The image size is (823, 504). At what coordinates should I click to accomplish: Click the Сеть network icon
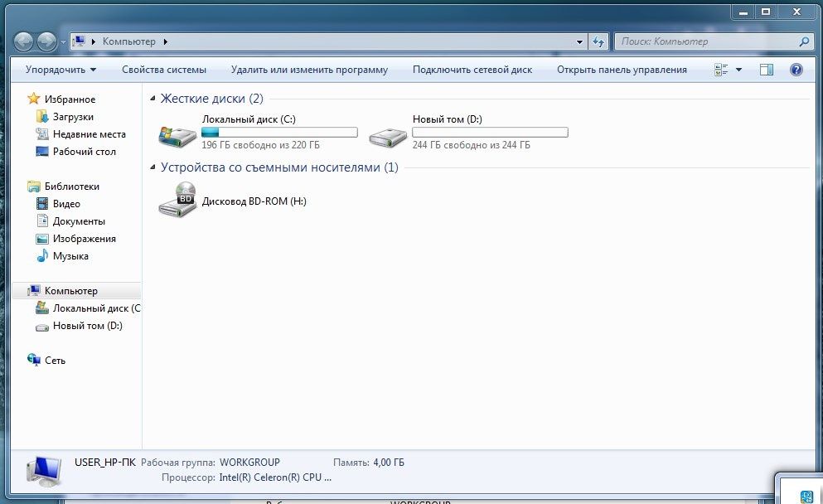tap(34, 360)
